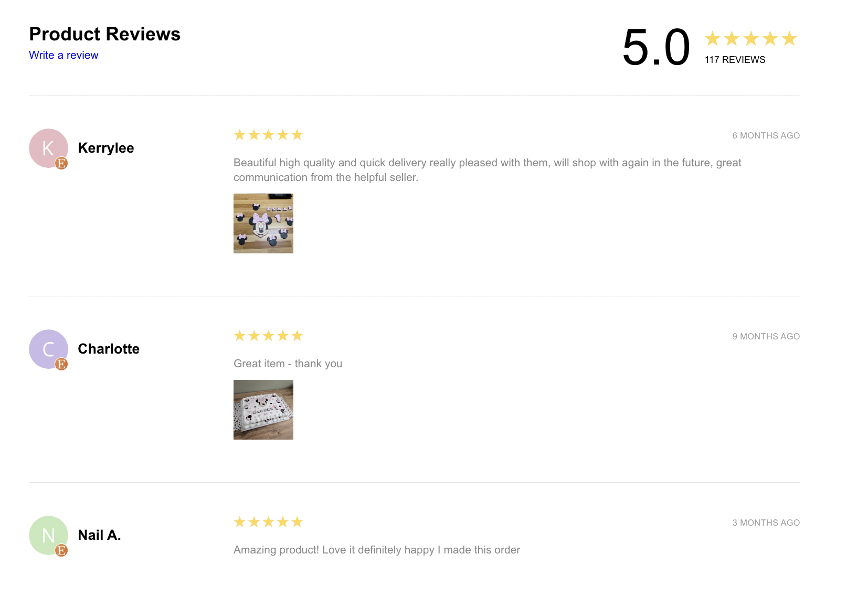Click Charlotte's five-star rating
The image size is (868, 597).
(268, 336)
